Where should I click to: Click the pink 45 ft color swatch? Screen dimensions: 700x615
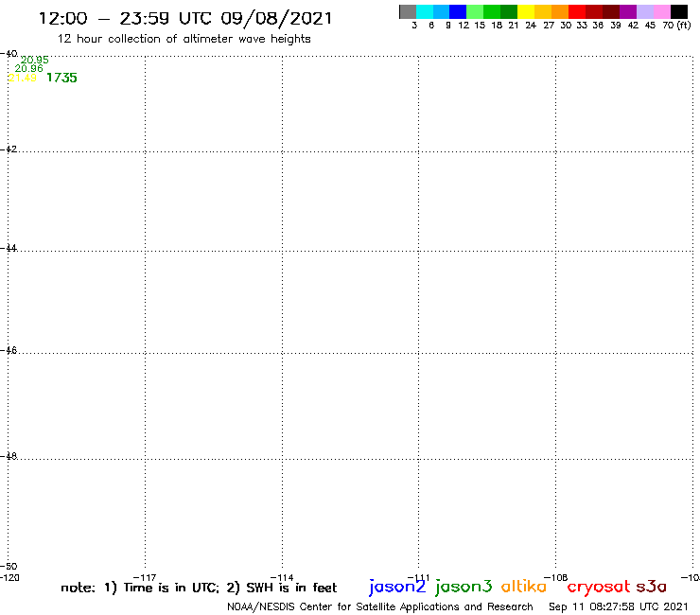[x=662, y=11]
